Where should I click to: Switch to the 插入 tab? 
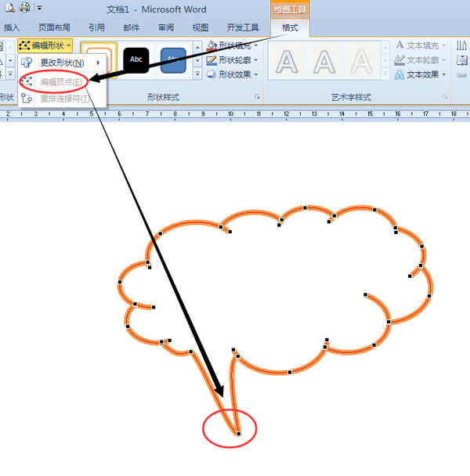click(x=12, y=27)
